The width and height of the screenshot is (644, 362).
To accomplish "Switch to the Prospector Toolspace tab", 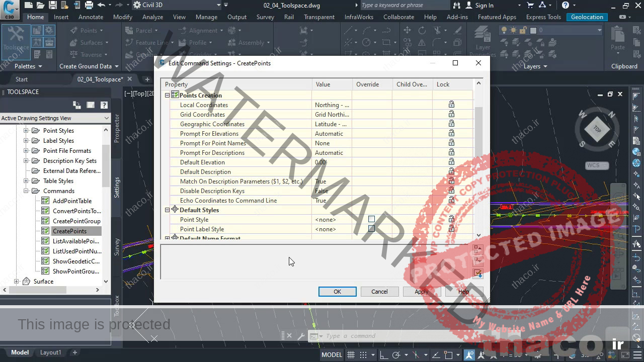I will 117,128.
